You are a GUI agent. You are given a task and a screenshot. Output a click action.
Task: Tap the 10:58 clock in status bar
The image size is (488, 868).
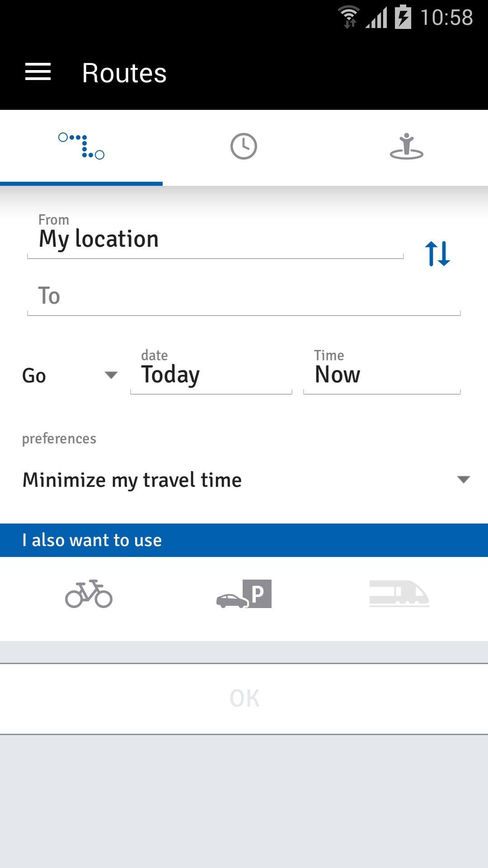(446, 18)
